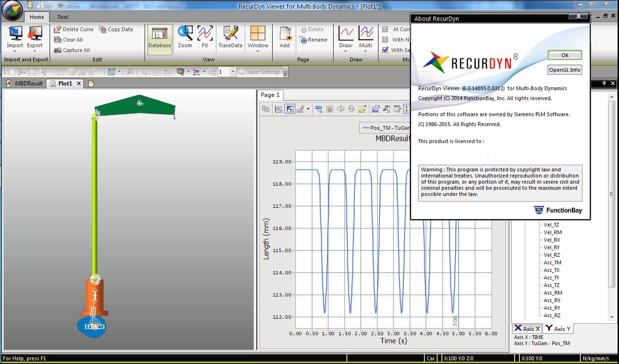
Task: Click Clear All in the Edit group
Action: point(68,40)
